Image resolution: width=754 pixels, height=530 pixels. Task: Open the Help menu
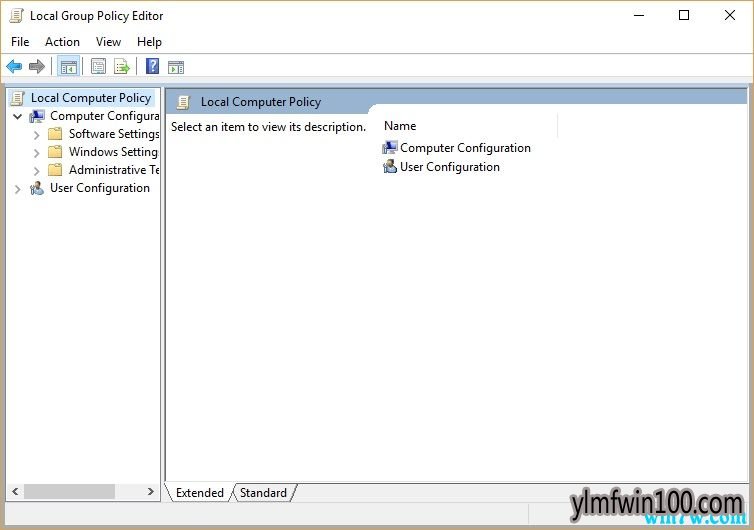tap(149, 42)
